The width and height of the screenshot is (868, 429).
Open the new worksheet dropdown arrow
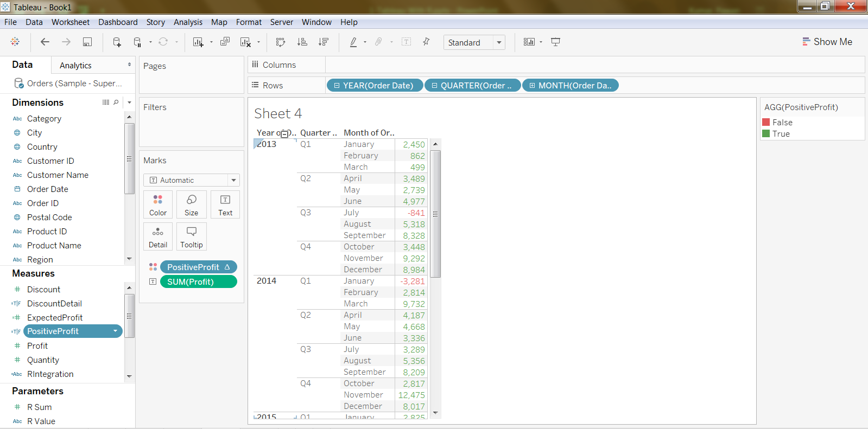click(211, 42)
